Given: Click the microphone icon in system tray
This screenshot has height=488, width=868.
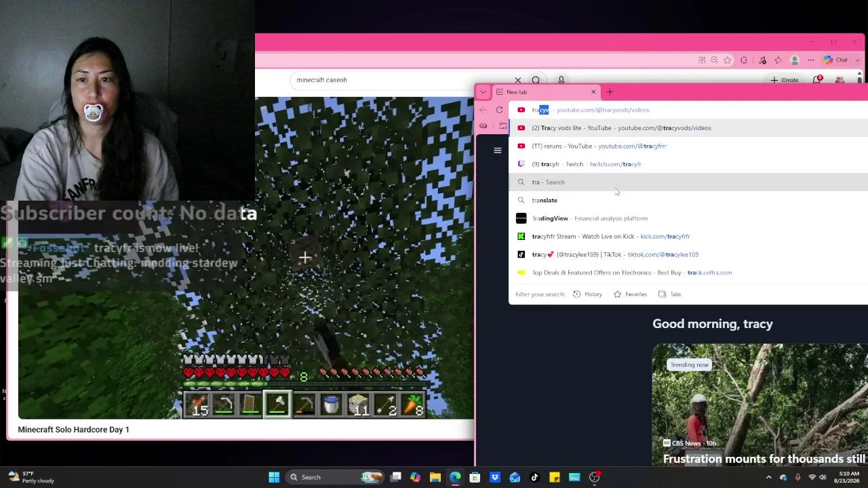Looking at the screenshot, I should click(x=797, y=477).
